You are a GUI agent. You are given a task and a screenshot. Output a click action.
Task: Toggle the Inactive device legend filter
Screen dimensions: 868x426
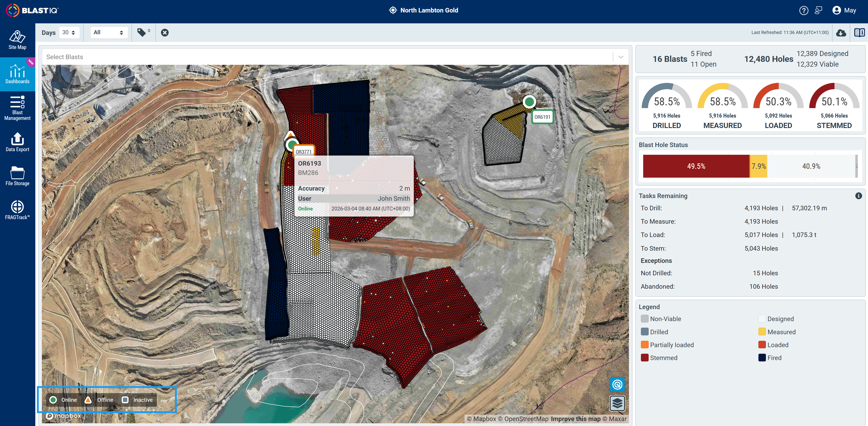(x=137, y=400)
